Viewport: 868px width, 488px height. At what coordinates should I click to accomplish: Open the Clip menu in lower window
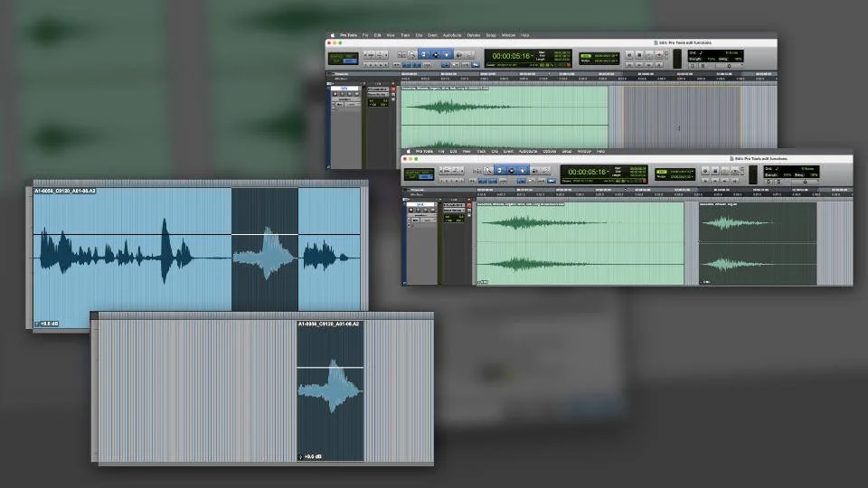coord(495,151)
